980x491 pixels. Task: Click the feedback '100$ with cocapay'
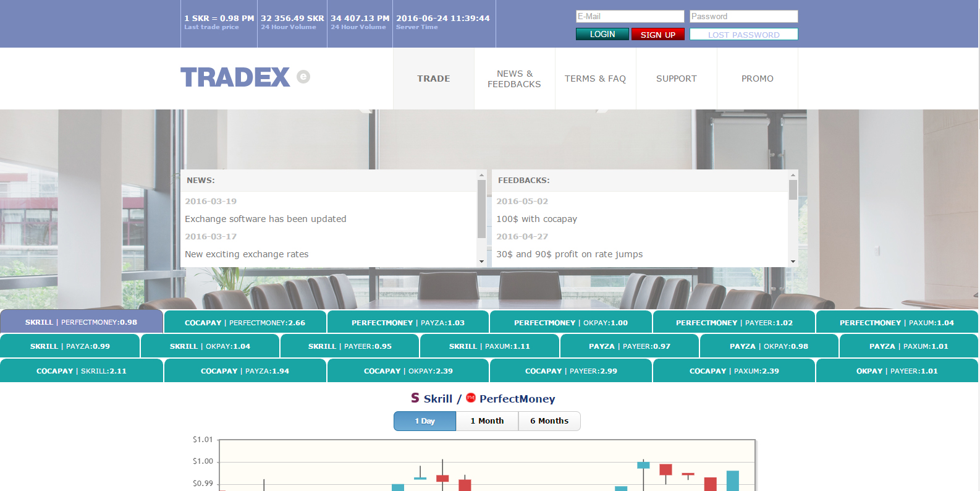click(x=536, y=219)
